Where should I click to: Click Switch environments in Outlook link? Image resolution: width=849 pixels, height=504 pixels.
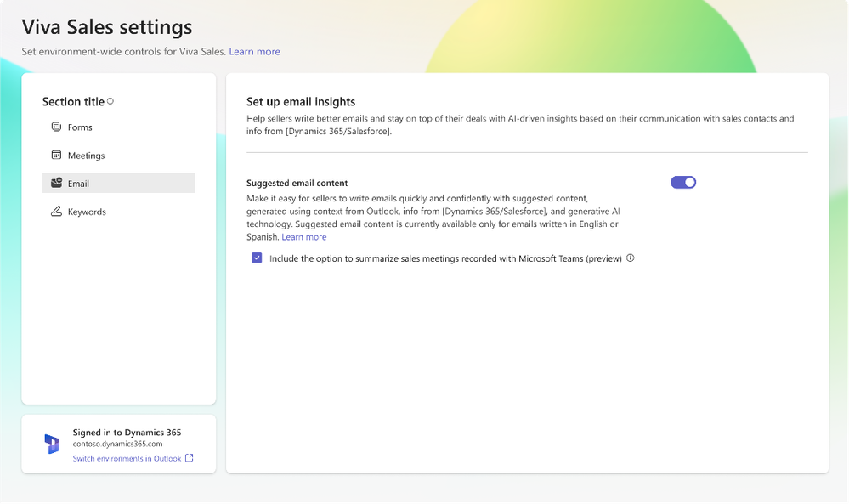(x=127, y=458)
